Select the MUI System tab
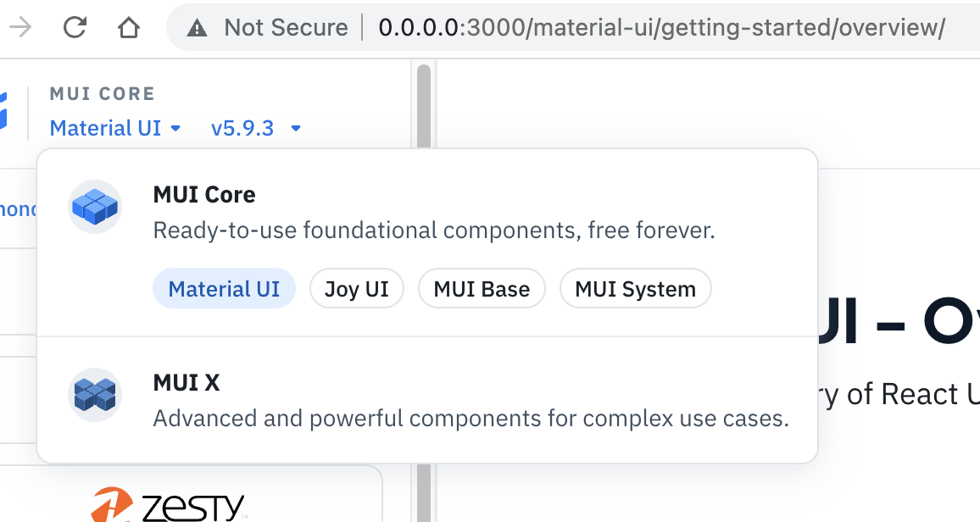 point(635,288)
